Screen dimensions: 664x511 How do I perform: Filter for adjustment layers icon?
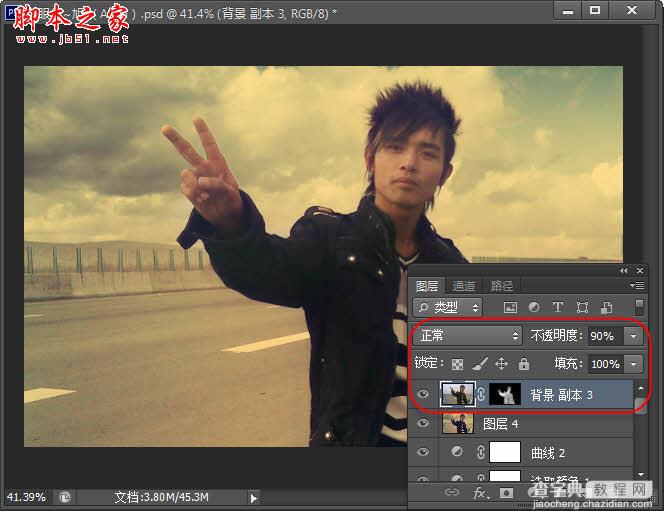pyautogui.click(x=534, y=307)
